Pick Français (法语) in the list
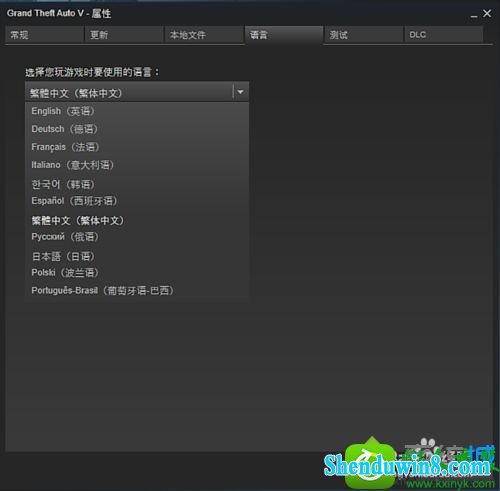 137,147
